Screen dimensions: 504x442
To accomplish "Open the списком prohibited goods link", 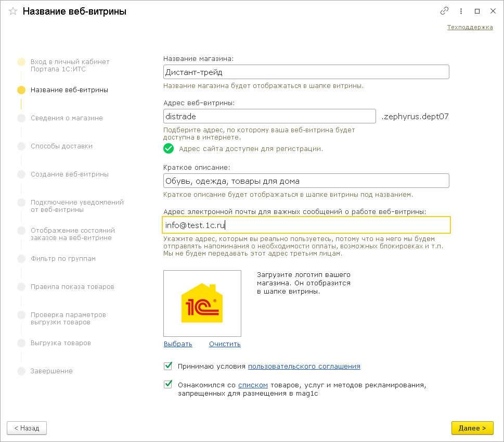I will click(x=253, y=385).
